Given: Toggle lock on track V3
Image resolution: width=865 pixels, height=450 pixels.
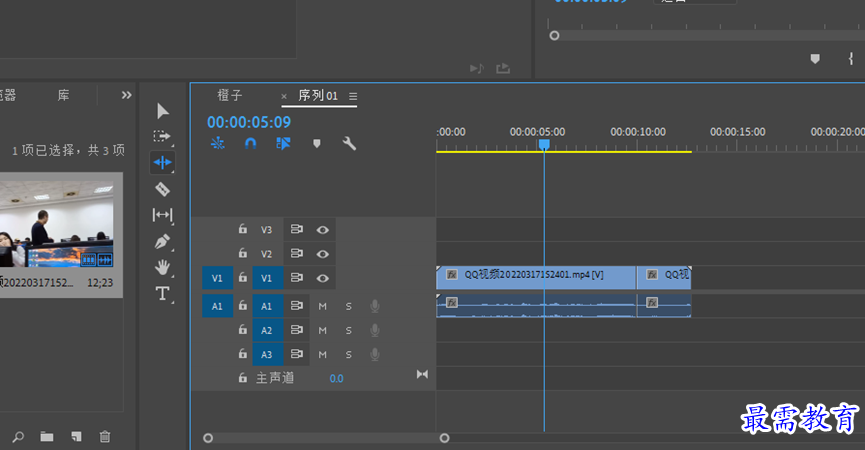Looking at the screenshot, I should pyautogui.click(x=243, y=229).
